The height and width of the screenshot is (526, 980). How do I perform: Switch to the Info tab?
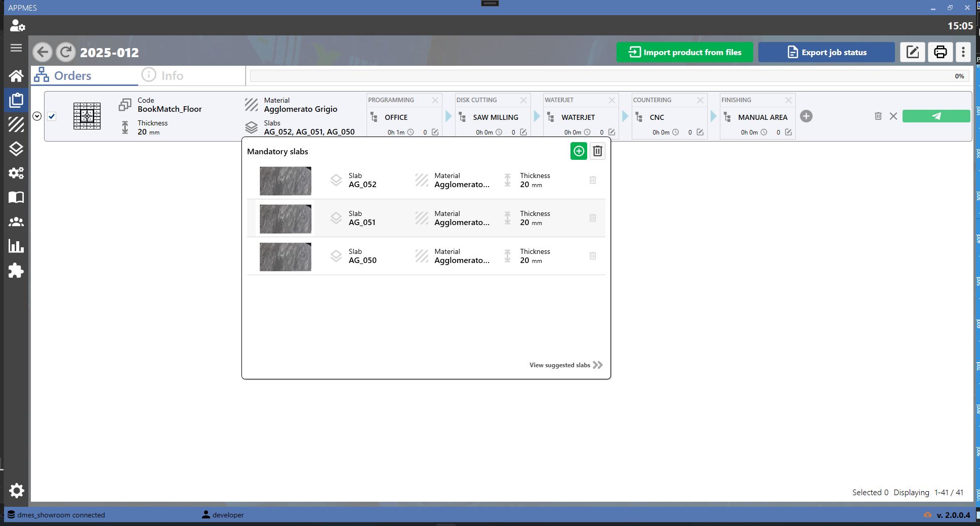tap(162, 75)
